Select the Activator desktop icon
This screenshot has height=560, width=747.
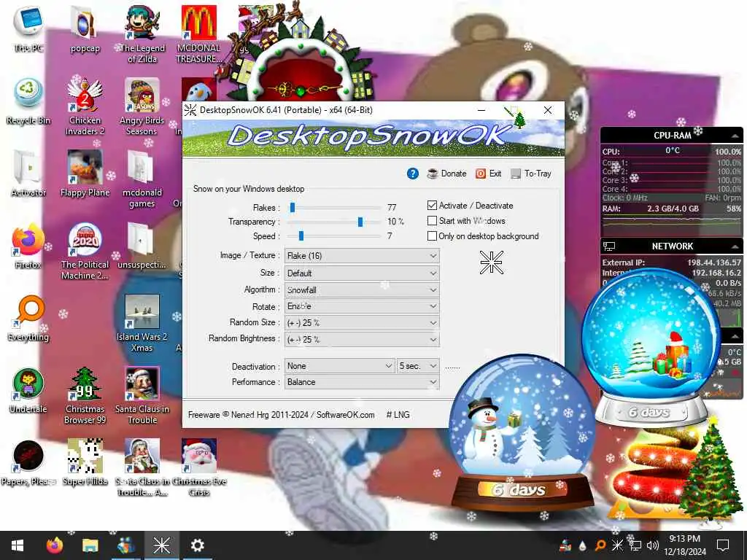pyautogui.click(x=28, y=174)
